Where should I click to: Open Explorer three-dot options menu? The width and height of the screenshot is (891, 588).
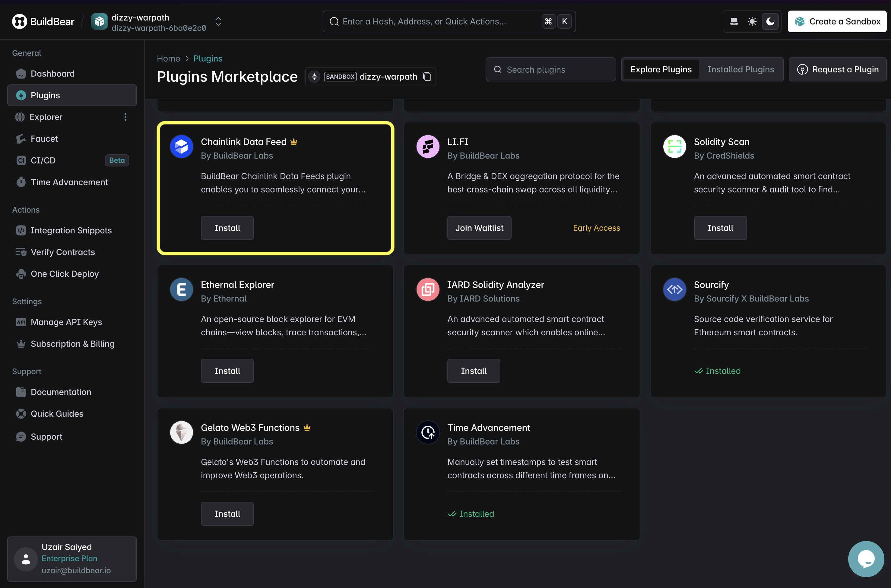point(125,117)
